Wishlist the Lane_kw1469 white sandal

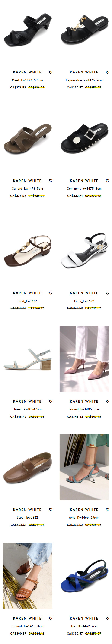[108, 293]
